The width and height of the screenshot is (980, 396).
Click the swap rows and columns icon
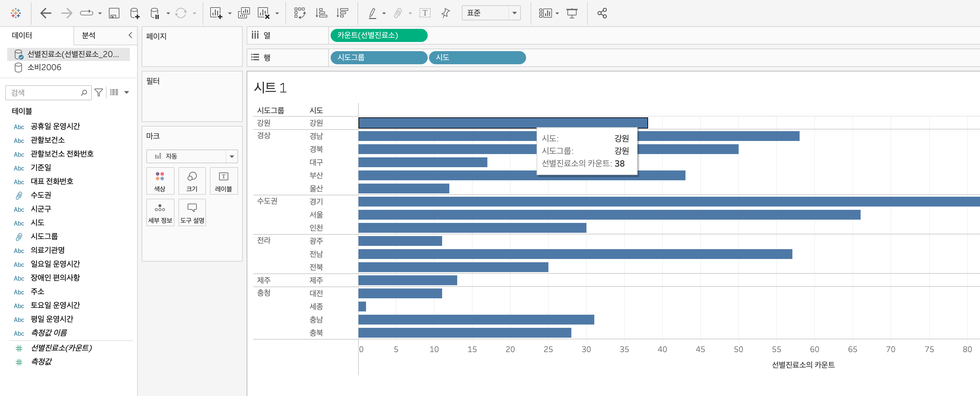[x=300, y=13]
